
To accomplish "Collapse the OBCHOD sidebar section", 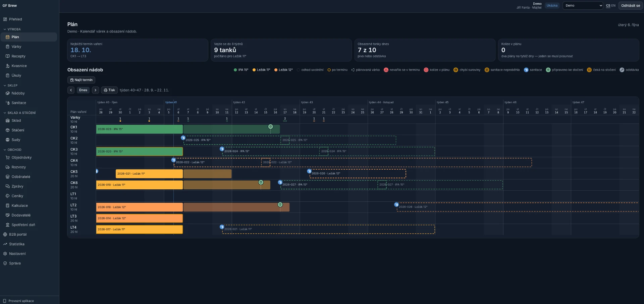I will [12, 150].
